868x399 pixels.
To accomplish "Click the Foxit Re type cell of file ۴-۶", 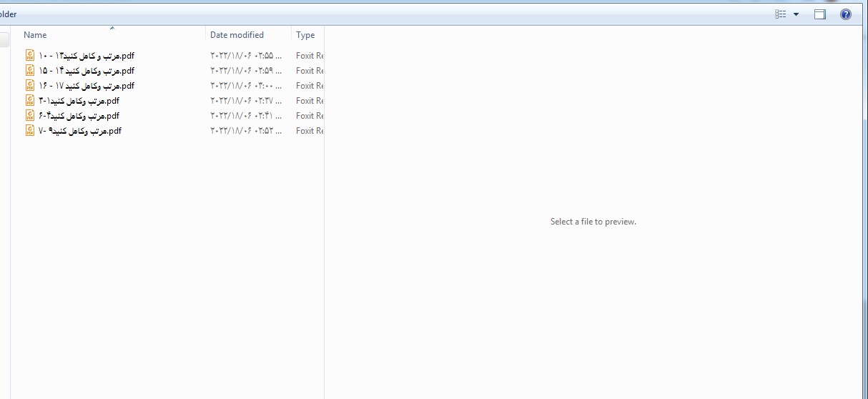I will tap(310, 115).
